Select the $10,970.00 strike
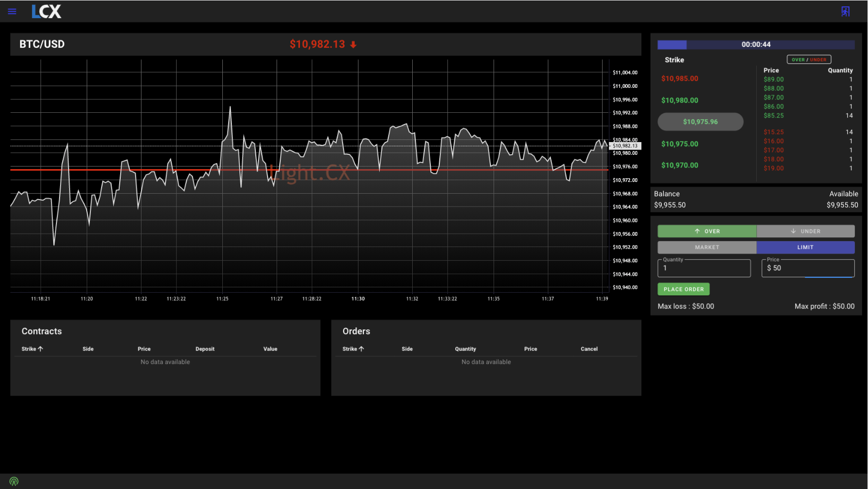The image size is (868, 489). coord(680,165)
